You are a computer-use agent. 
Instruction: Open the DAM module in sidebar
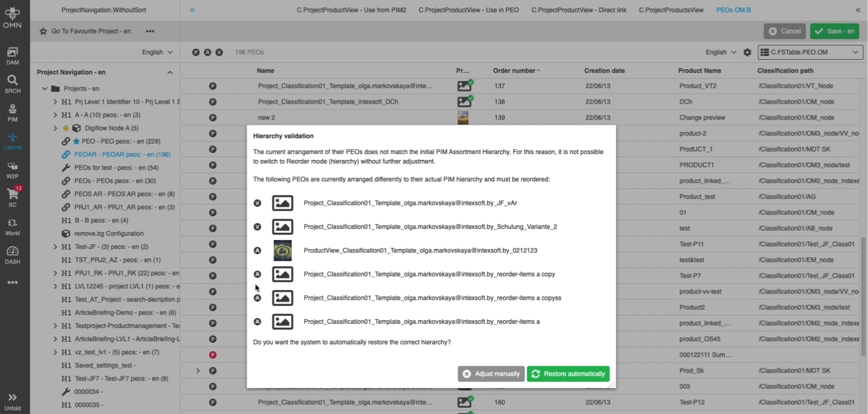pyautogui.click(x=13, y=56)
